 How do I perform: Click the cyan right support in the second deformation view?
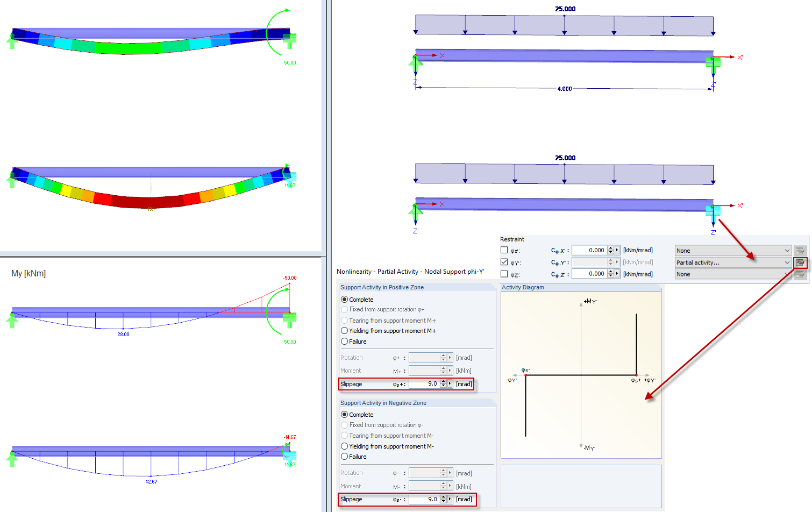point(289,179)
